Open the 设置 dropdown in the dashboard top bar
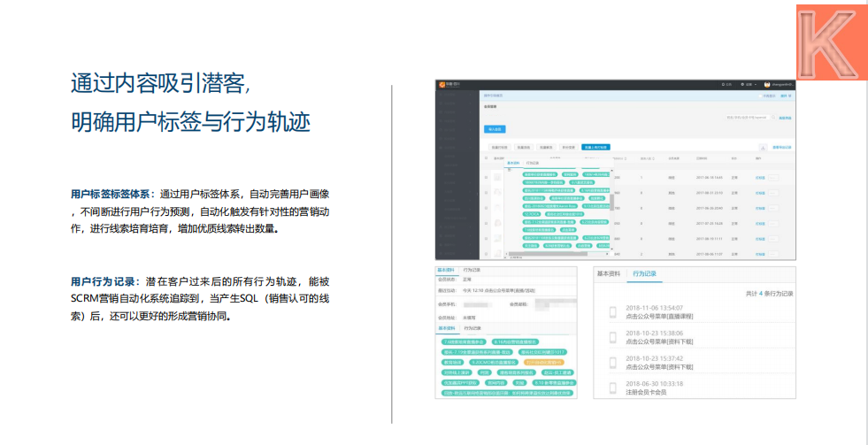The height and width of the screenshot is (445, 868). pyautogui.click(x=748, y=84)
